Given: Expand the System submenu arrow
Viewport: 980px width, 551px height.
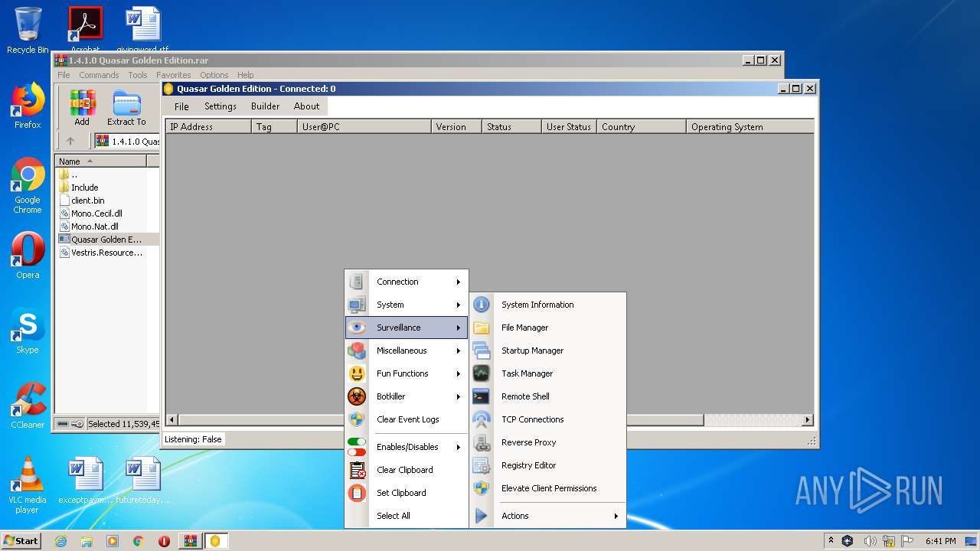Looking at the screenshot, I should (x=459, y=305).
